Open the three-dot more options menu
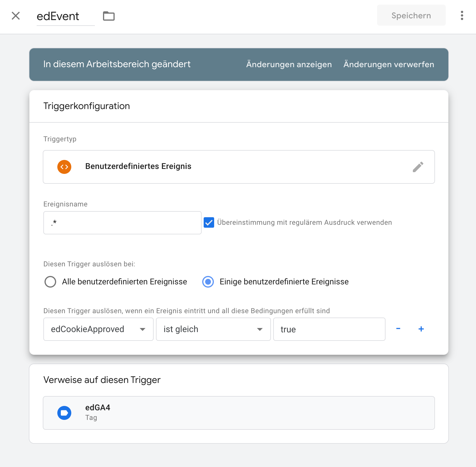The image size is (476, 467). (462, 16)
